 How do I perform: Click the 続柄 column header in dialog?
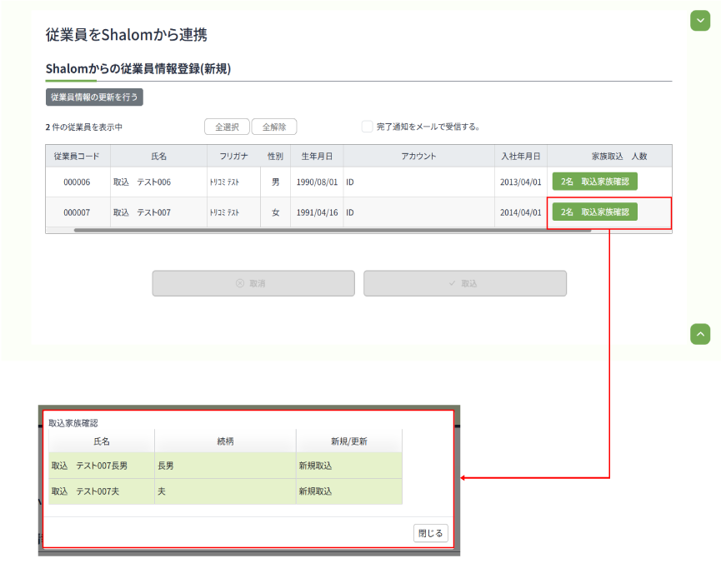224,441
